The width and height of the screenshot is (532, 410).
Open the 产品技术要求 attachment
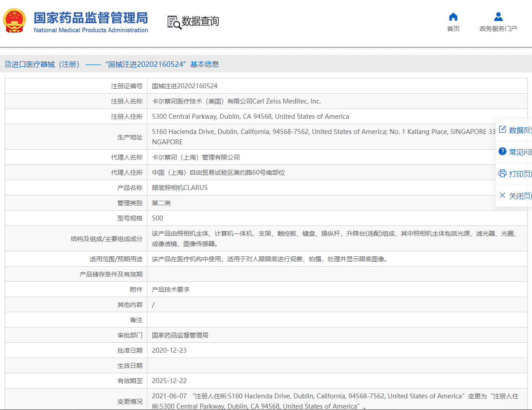171,289
